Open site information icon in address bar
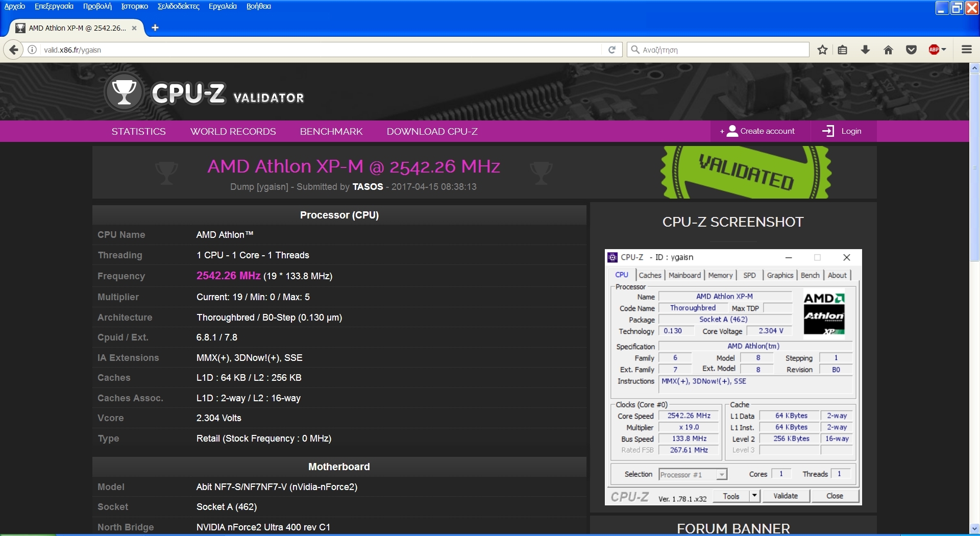980x536 pixels. [32, 50]
